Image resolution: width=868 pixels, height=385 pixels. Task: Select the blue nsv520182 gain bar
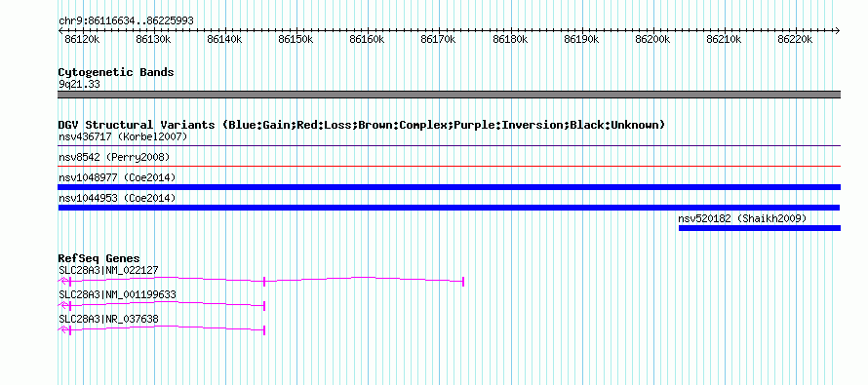point(760,228)
